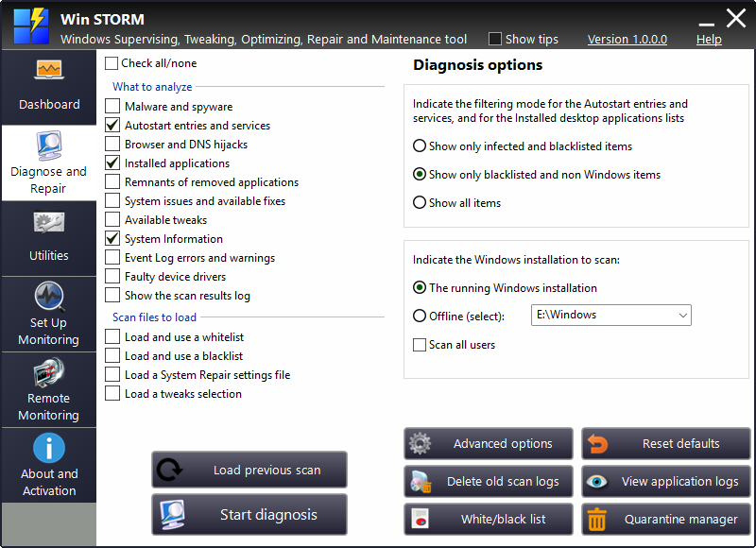Screen dimensions: 756x548
Task: Switch to the Dashboard tab label
Action: (49, 104)
